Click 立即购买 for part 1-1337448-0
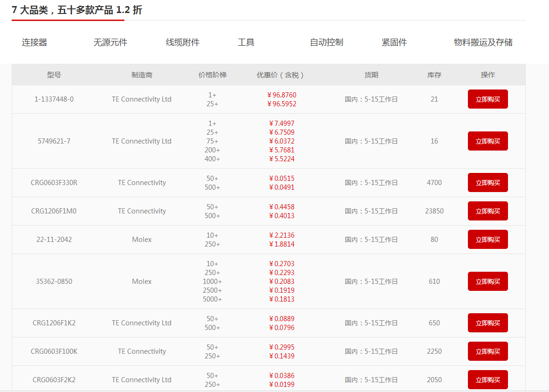Screen dimensions: 549x392 tap(487, 99)
